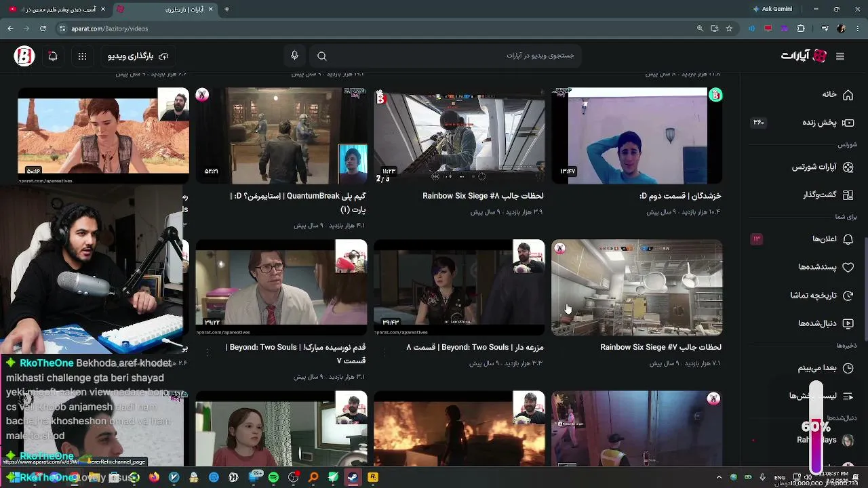868x488 pixels.
Task: Open the Aparat hamburger menu
Action: click(840, 56)
